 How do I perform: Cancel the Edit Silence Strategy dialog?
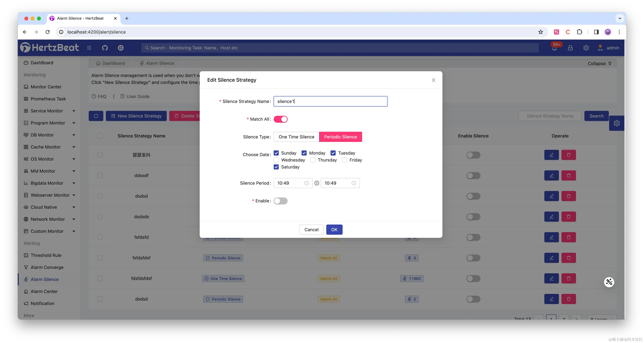(311, 230)
